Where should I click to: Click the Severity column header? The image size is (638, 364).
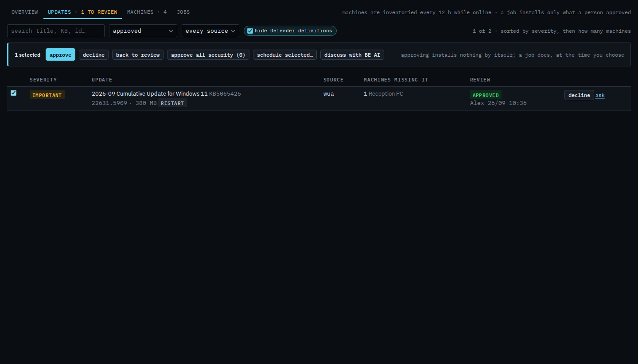click(43, 80)
